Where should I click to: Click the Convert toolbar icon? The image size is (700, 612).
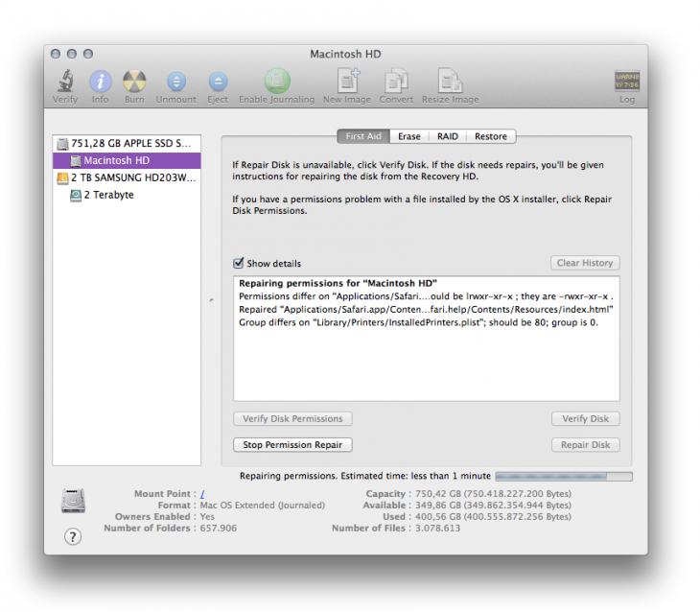pyautogui.click(x=396, y=81)
